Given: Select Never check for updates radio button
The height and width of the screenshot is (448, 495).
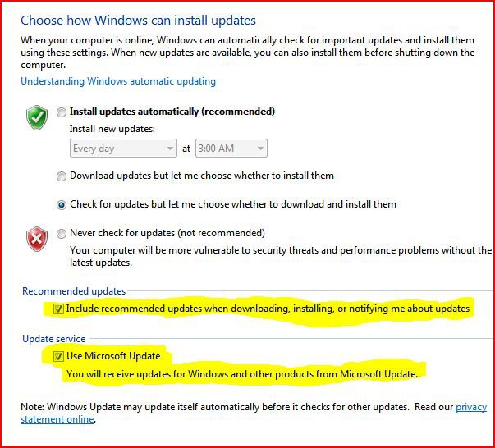Looking at the screenshot, I should pos(62,234).
